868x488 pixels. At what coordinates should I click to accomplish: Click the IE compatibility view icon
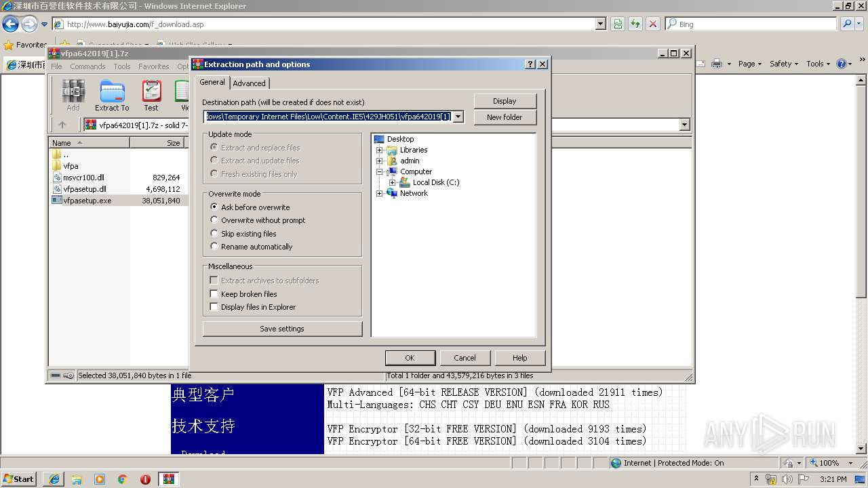[x=618, y=24]
